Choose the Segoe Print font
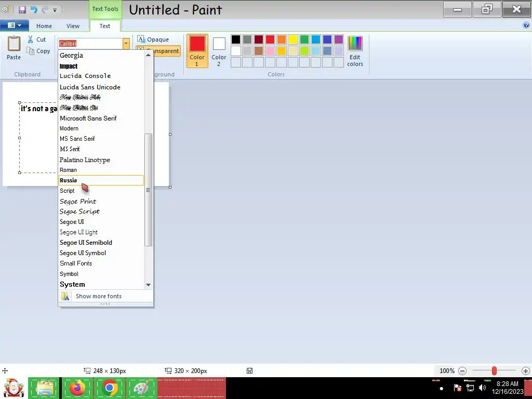 coord(101,202)
